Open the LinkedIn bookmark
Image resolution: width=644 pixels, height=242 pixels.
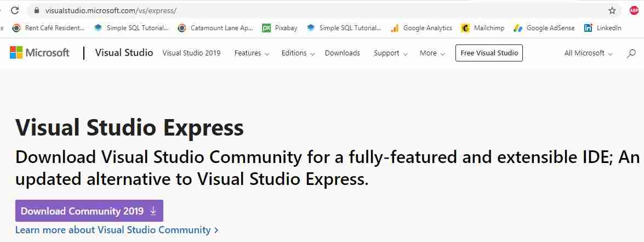tap(602, 28)
